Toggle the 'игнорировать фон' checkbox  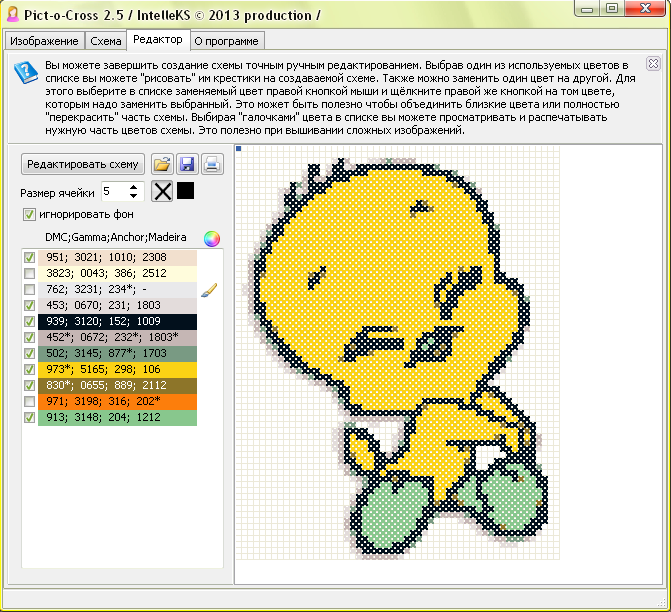coord(29,214)
